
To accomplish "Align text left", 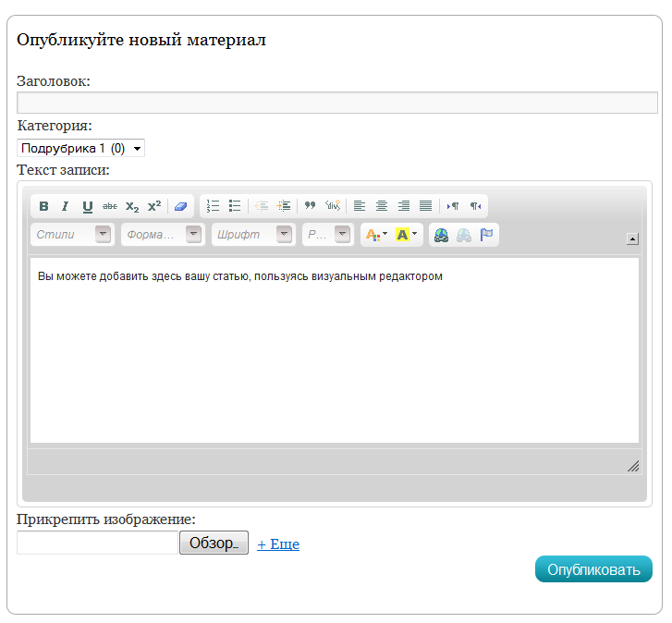I will point(360,206).
